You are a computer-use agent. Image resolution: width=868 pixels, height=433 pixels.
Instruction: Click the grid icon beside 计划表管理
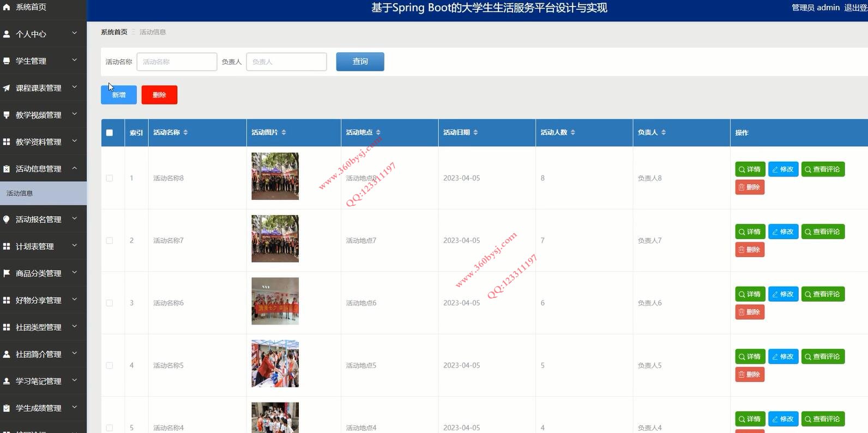point(7,246)
